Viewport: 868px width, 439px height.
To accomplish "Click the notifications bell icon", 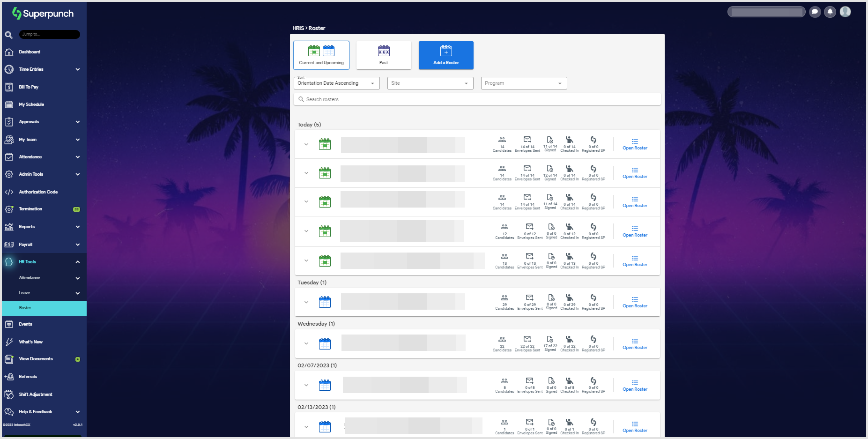I will tap(830, 12).
